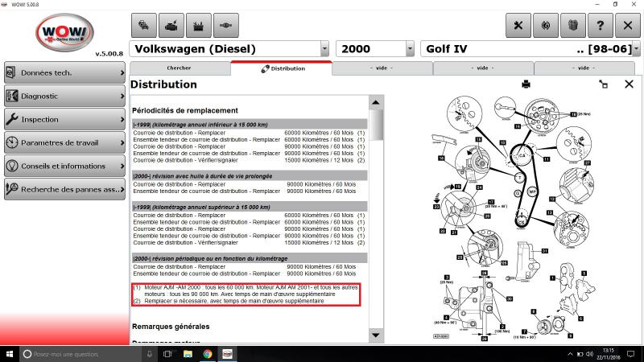
Task: Click the gift box icon button
Action: coord(573,26)
